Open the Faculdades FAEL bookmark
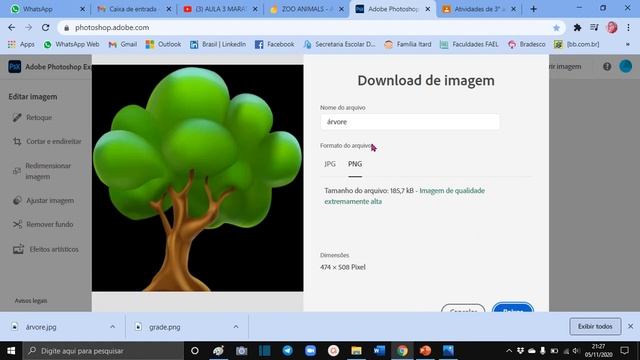The image size is (640, 360). coord(469,44)
